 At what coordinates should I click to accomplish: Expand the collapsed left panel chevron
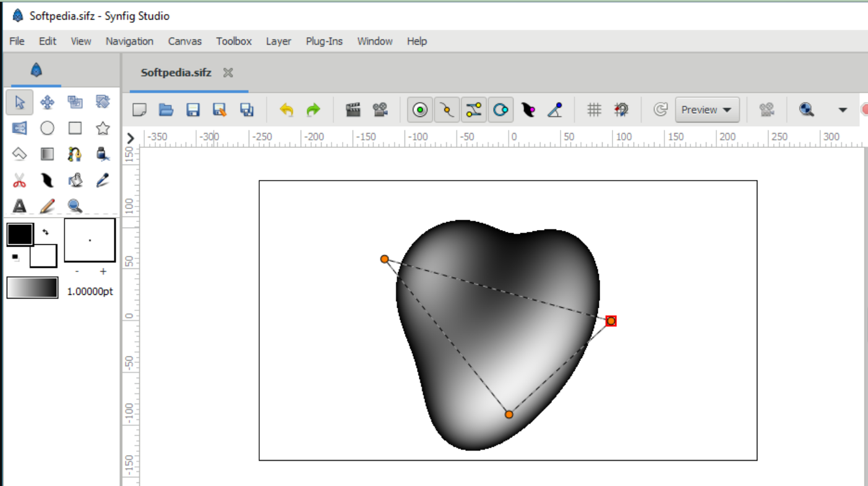tap(130, 139)
